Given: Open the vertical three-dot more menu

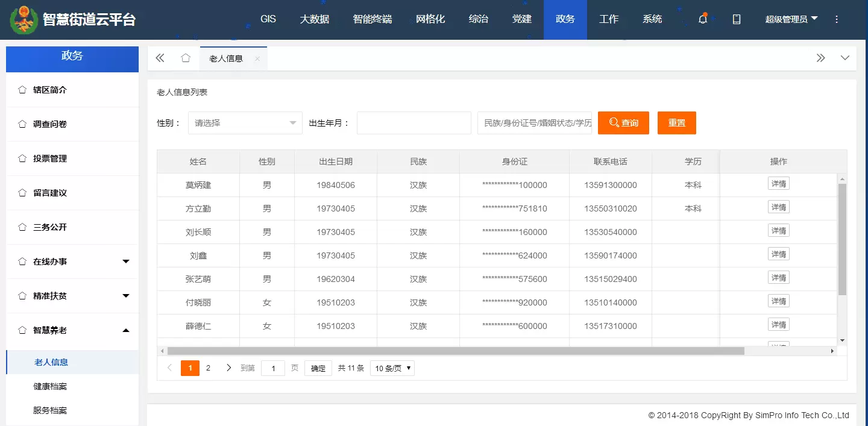Looking at the screenshot, I should (836, 19).
